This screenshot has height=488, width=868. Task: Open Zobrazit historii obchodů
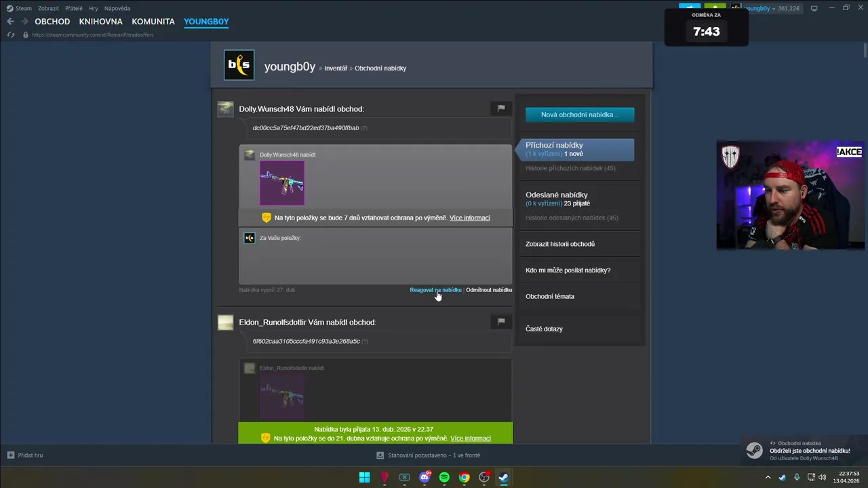(560, 244)
